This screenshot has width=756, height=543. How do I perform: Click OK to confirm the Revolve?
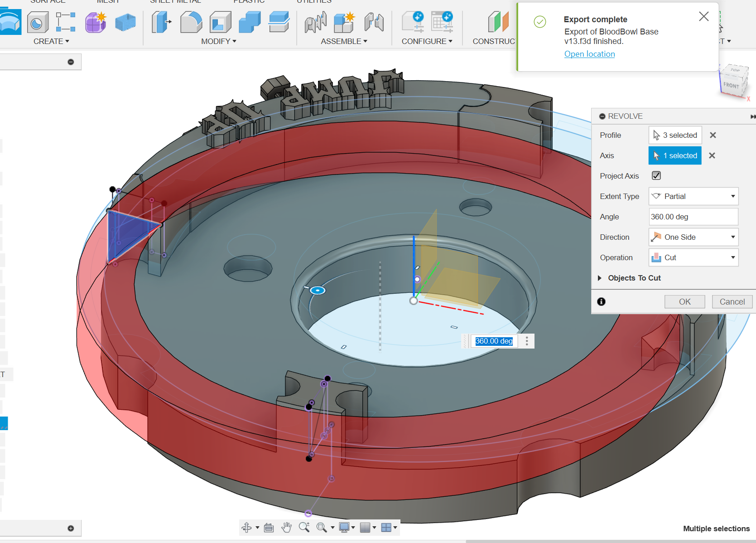pyautogui.click(x=684, y=301)
